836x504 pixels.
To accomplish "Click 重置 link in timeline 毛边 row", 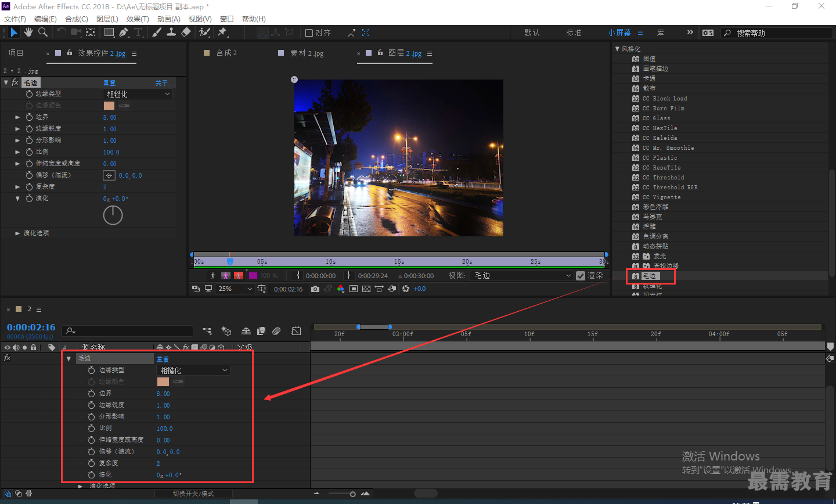I will [163, 359].
